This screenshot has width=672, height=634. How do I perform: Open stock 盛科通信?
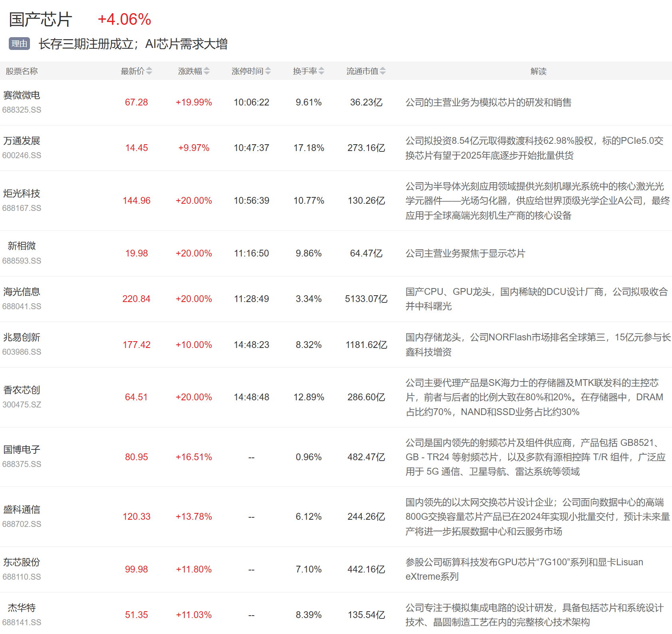pyautogui.click(x=22, y=509)
